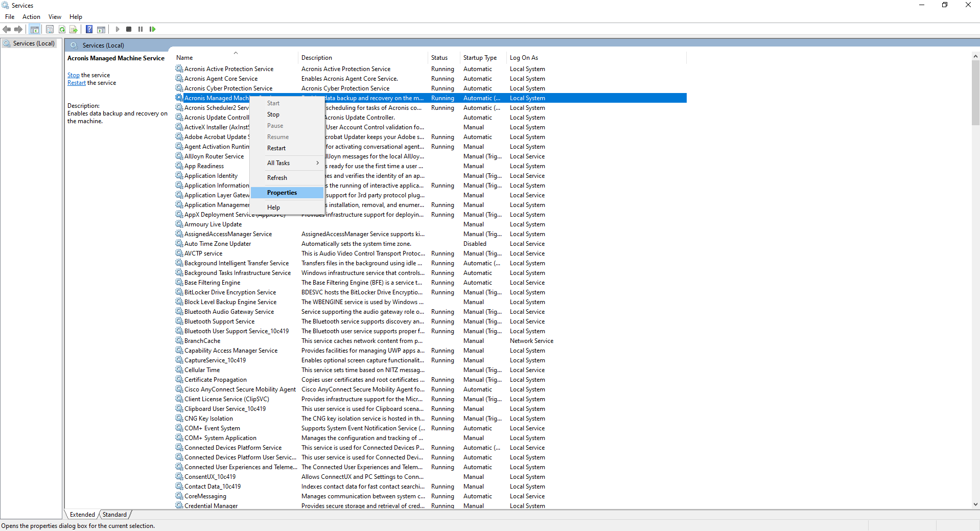Select Cisco AnyConnect Secure Mobility Agent row
Image resolution: width=980 pixels, height=531 pixels.
[430, 389]
